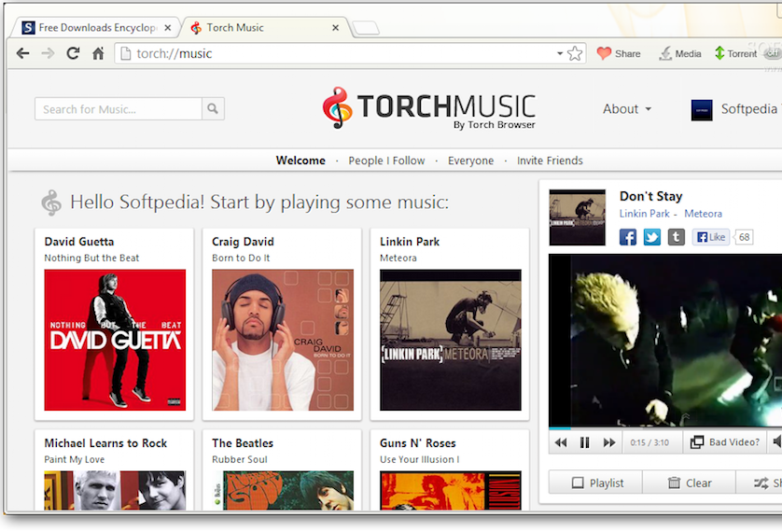782x532 pixels.
Task: Share the song on Tumblr icon
Action: [x=676, y=237]
